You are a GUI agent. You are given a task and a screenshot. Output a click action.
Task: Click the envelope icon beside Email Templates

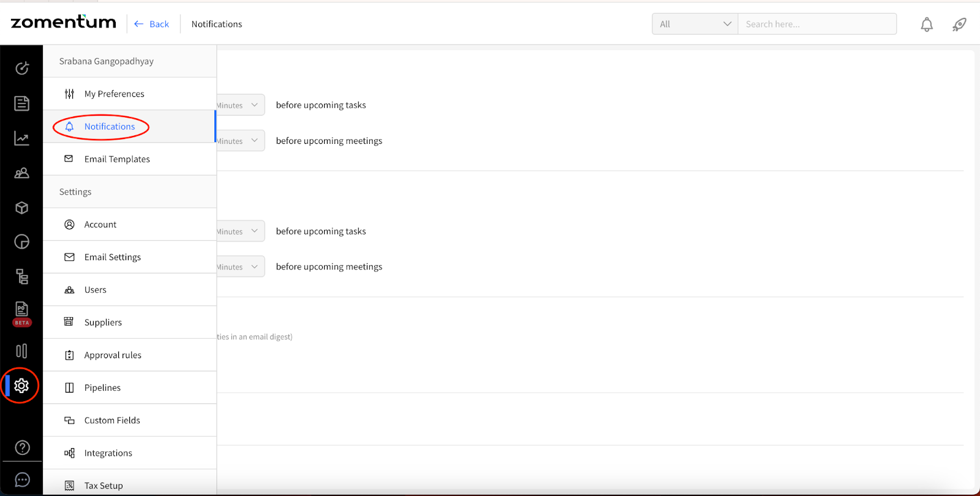[x=69, y=159]
